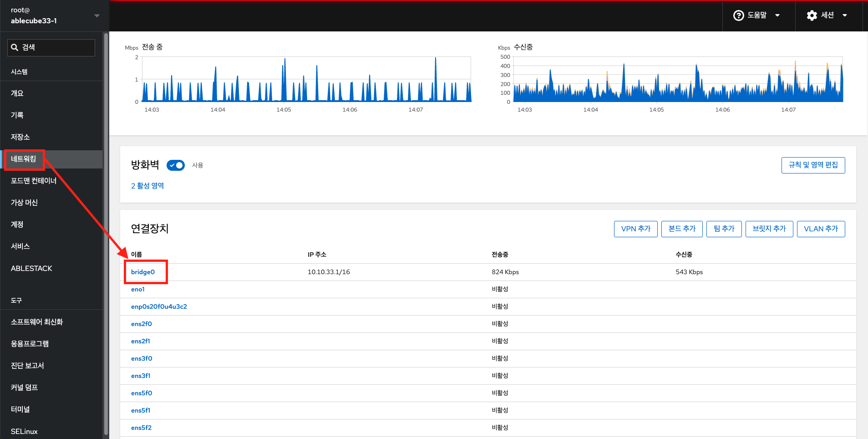Open Podman Containers page
868x439 pixels.
click(34, 181)
